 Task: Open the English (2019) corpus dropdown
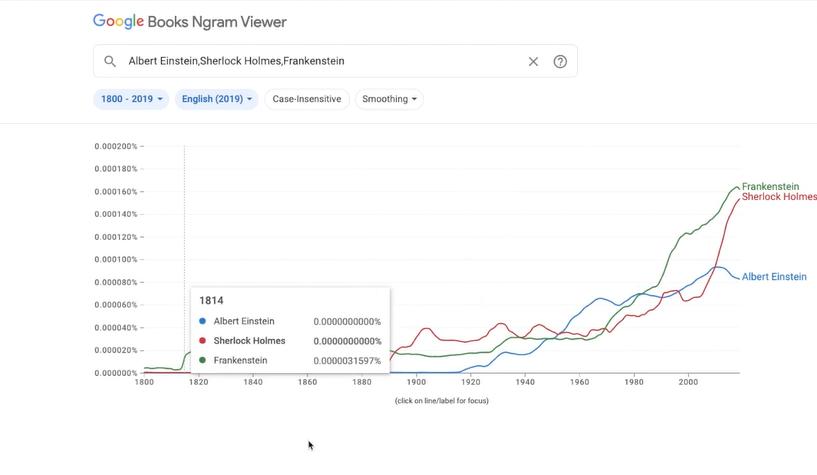coord(217,99)
